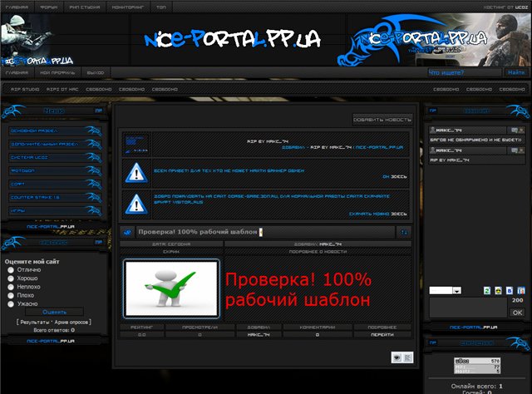The image size is (532, 394).
Task: Click the eye icon below the news entry
Action: coord(397,357)
